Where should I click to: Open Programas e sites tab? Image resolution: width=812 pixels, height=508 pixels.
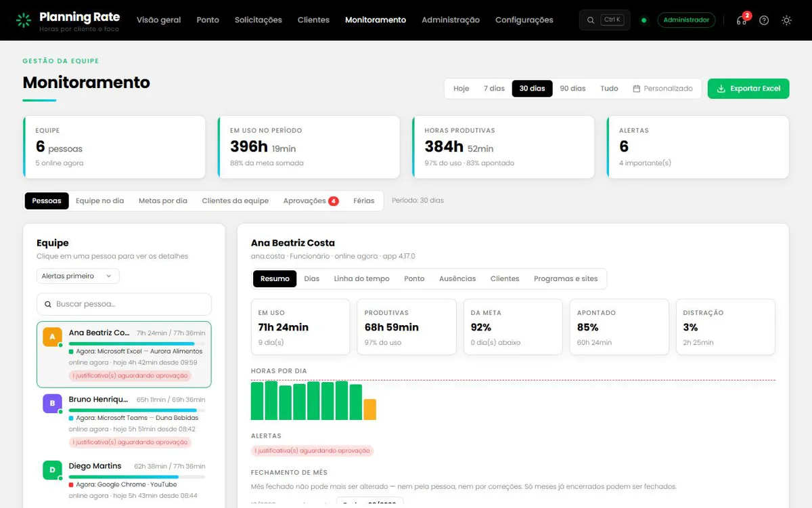coord(566,278)
